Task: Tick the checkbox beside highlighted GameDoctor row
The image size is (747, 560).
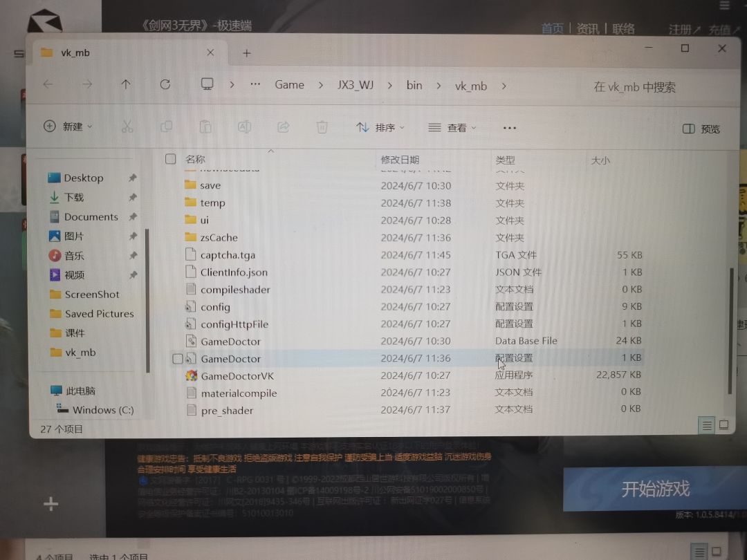Action: (177, 359)
